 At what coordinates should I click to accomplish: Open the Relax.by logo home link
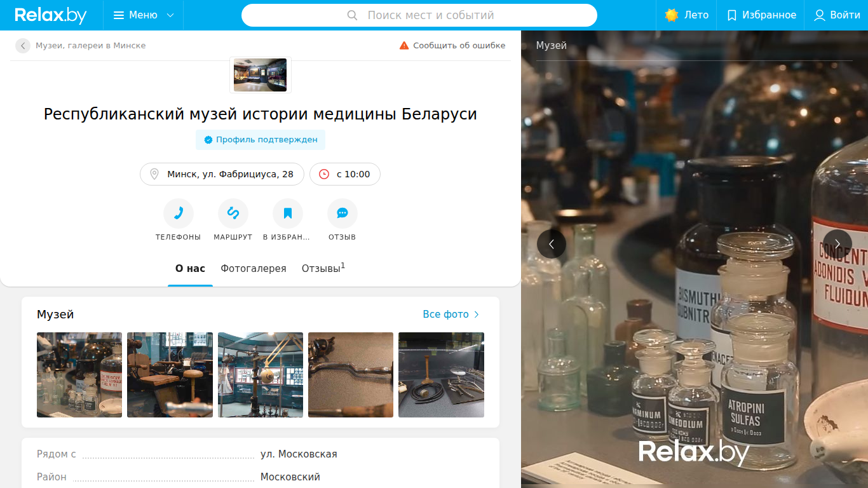click(x=51, y=15)
